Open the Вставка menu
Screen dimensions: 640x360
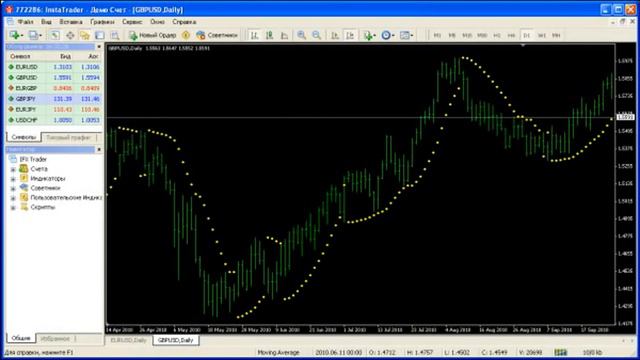(x=71, y=22)
